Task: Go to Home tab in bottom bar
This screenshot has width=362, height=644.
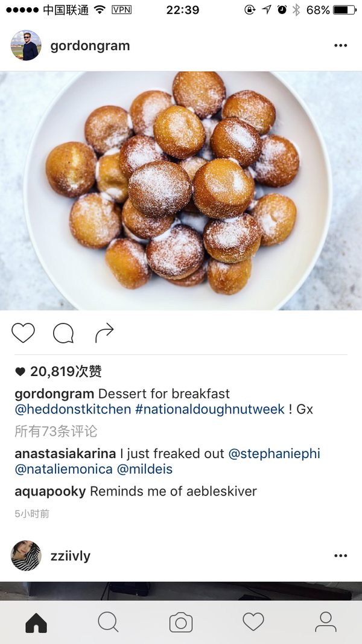Action: click(36, 623)
